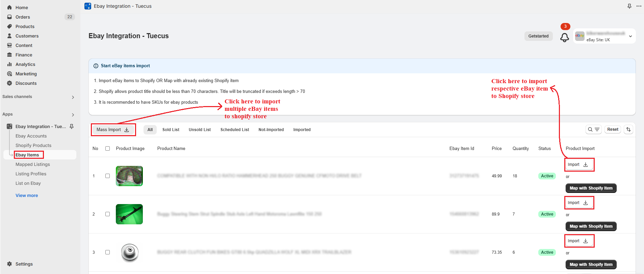Map row 3 item with Shopify Item
Screen dimensions: 644x274
pos(591,265)
